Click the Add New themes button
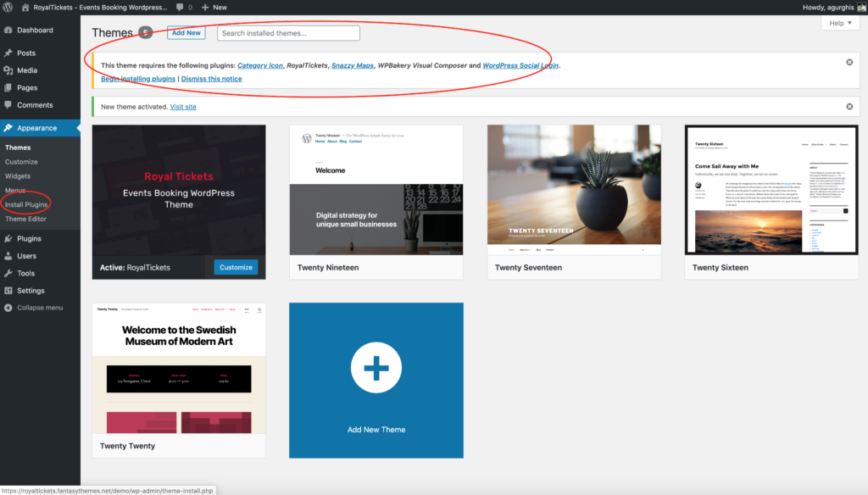Screen dimensions: 868x495 (x=186, y=33)
